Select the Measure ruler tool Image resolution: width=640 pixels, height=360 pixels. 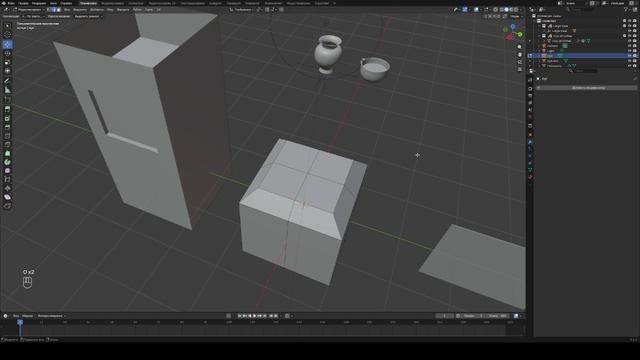tap(7, 90)
